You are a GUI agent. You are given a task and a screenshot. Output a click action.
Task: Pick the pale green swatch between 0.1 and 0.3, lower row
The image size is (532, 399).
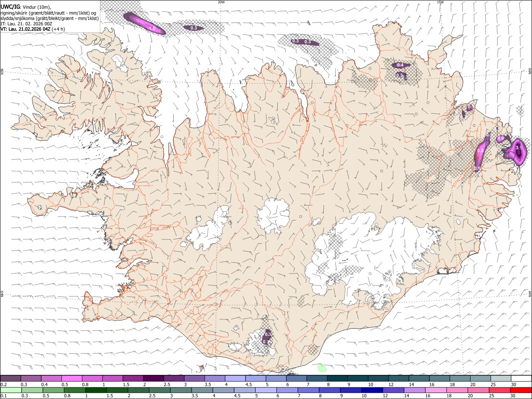pos(10,390)
